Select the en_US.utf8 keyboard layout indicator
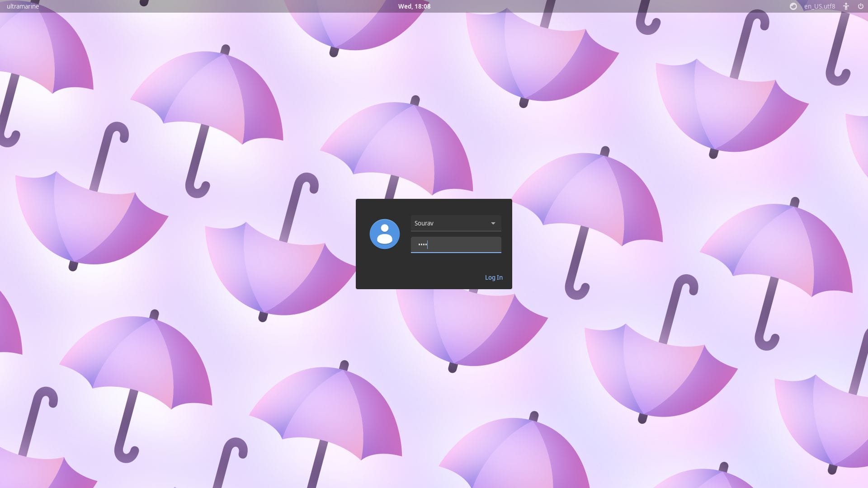 tap(820, 6)
